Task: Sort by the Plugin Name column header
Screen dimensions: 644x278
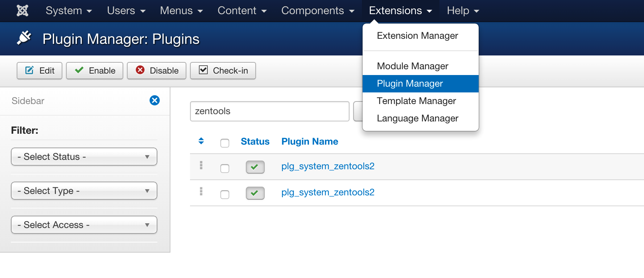Action: coord(310,141)
